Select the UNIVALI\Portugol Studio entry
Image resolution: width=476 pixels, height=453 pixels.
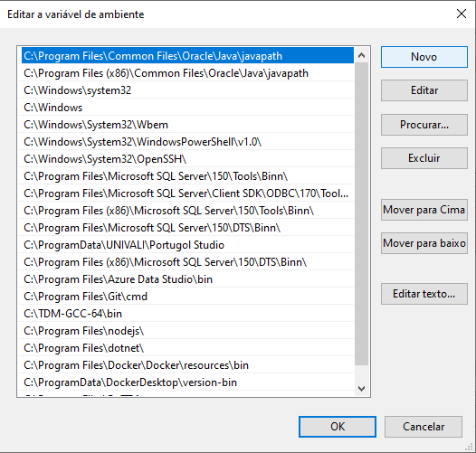(x=186, y=245)
